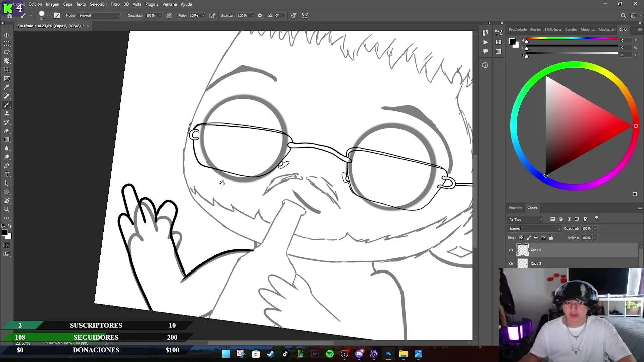Click the B brightness slider bar
The image size is (644, 362).
coord(572,53)
